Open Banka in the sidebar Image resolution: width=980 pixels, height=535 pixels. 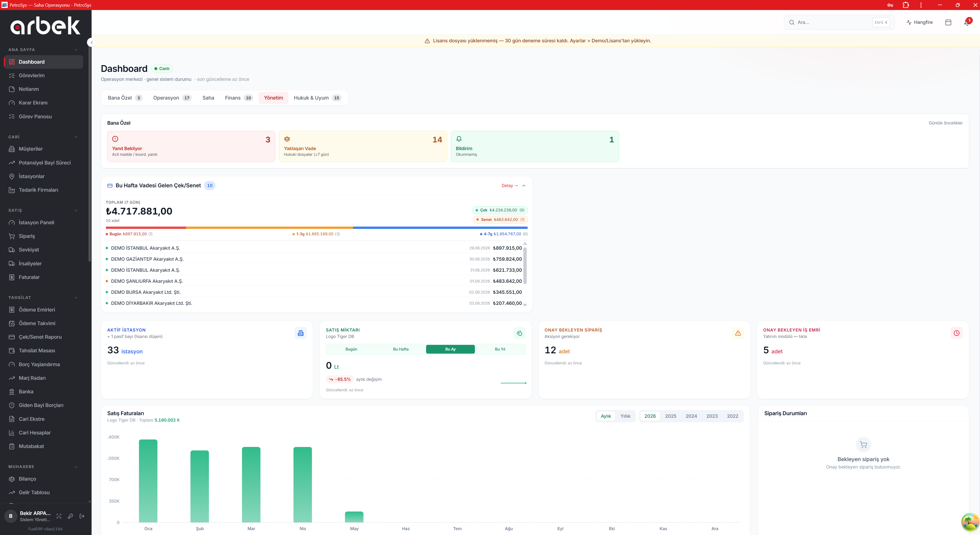click(43, 392)
